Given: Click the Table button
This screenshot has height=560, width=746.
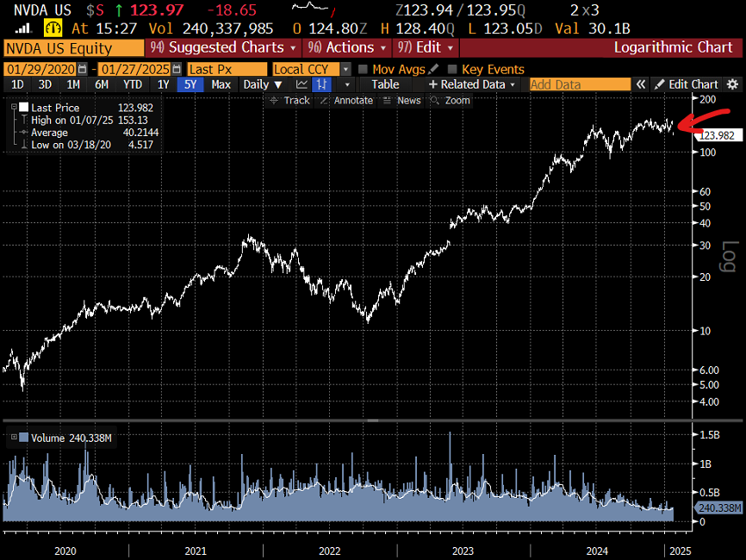Looking at the screenshot, I should click(387, 84).
